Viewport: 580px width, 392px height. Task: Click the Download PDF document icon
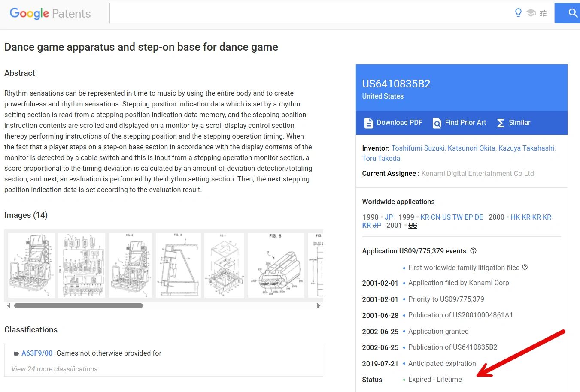tap(368, 123)
